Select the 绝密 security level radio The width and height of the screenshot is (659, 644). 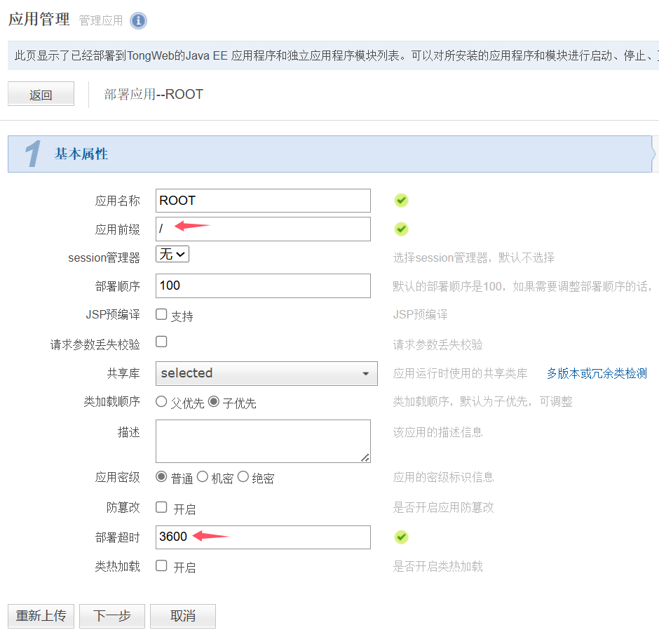coord(243,477)
